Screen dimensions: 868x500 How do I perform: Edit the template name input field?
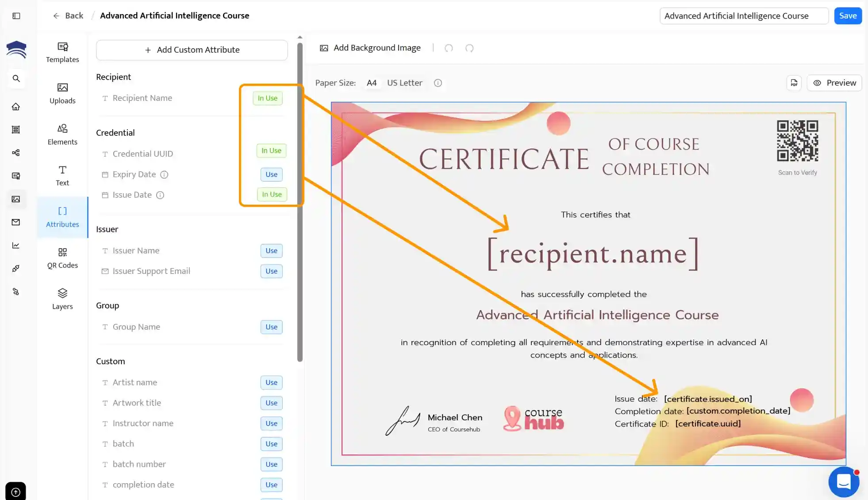(x=744, y=15)
